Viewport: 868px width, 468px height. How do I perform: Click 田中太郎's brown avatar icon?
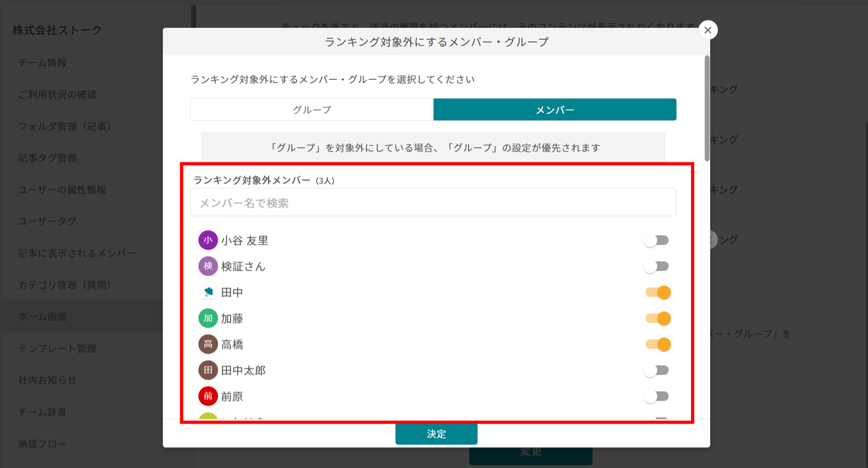208,370
